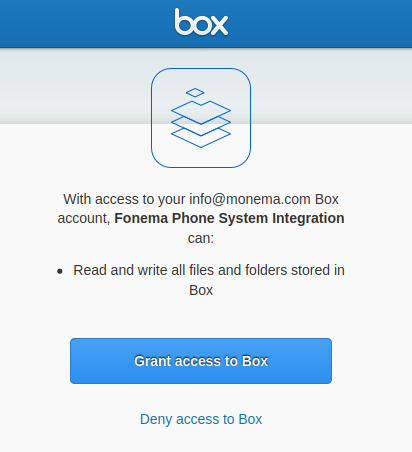Click the bullet point before the permission text
Viewport: 412px width, 452px height.
[x=60, y=271]
